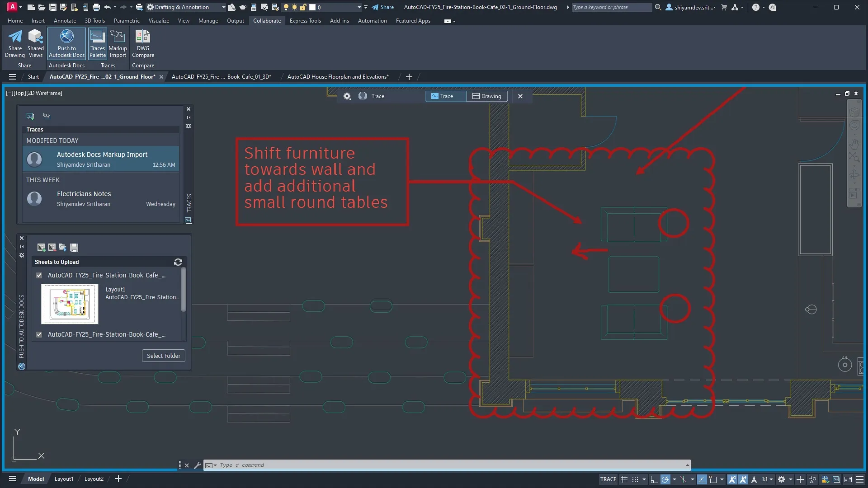Create a new trace in the Traces panel
This screenshot has width=868, height=488.
coord(30,116)
